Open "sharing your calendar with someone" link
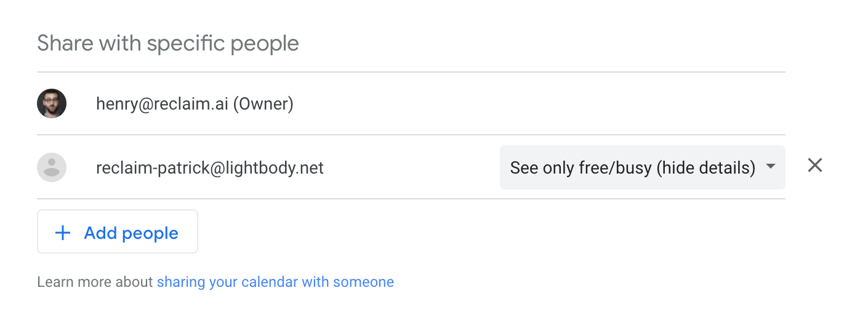Viewport: 868px width, 325px height. pyautogui.click(x=275, y=282)
